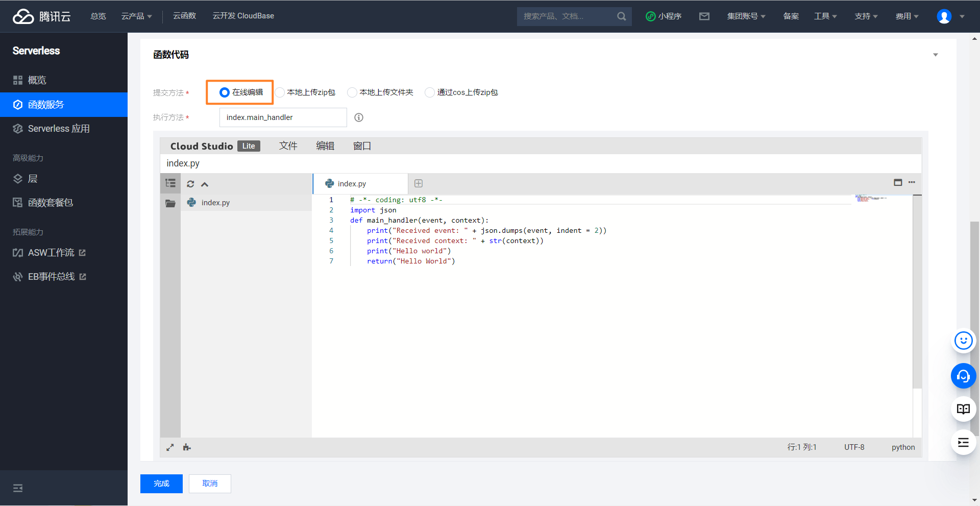The width and height of the screenshot is (980, 506).
Task: Click the 完成 button
Action: [161, 484]
